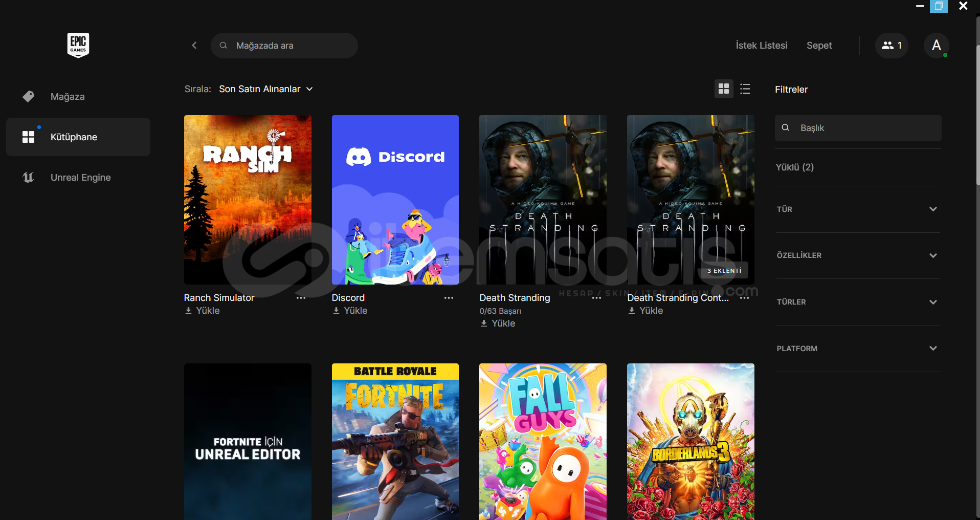Open Death Stranding cover thumbnail
The image size is (980, 520).
tap(543, 200)
